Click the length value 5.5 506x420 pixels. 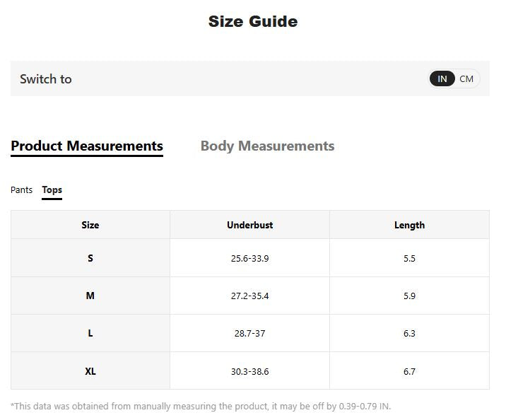409,259
